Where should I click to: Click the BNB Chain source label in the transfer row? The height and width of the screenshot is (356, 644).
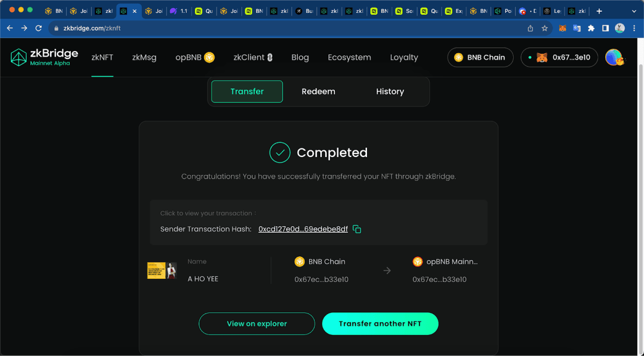[320, 262]
